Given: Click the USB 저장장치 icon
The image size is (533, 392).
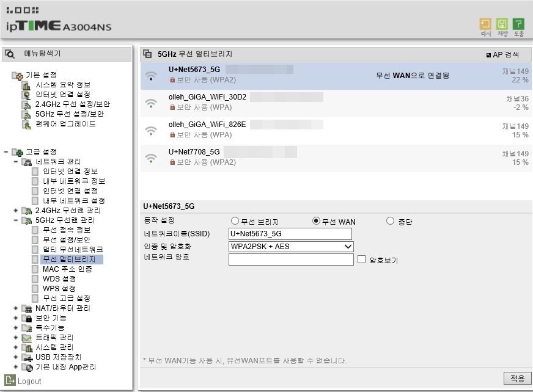Looking at the screenshot, I should pos(27,357).
